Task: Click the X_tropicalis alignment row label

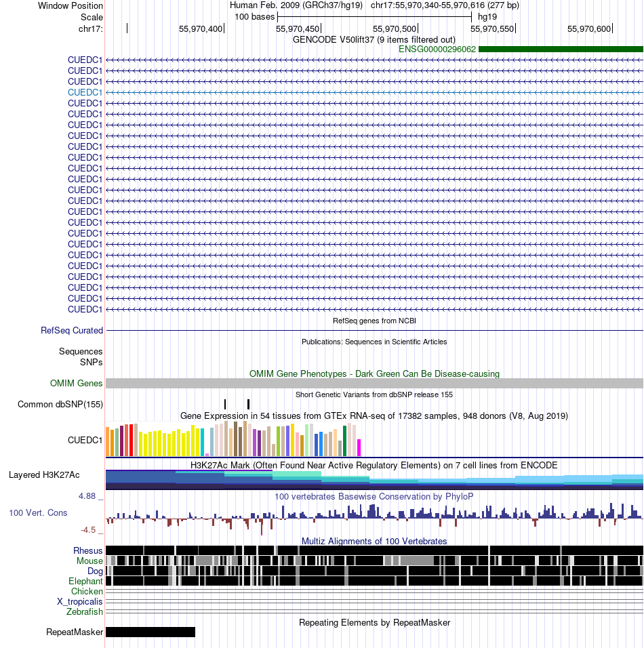Action: pyautogui.click(x=80, y=601)
